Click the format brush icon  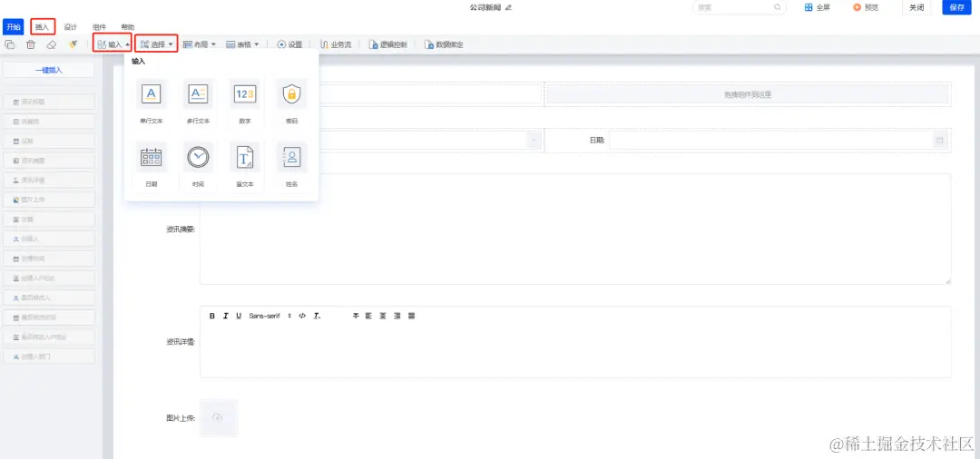(x=73, y=44)
